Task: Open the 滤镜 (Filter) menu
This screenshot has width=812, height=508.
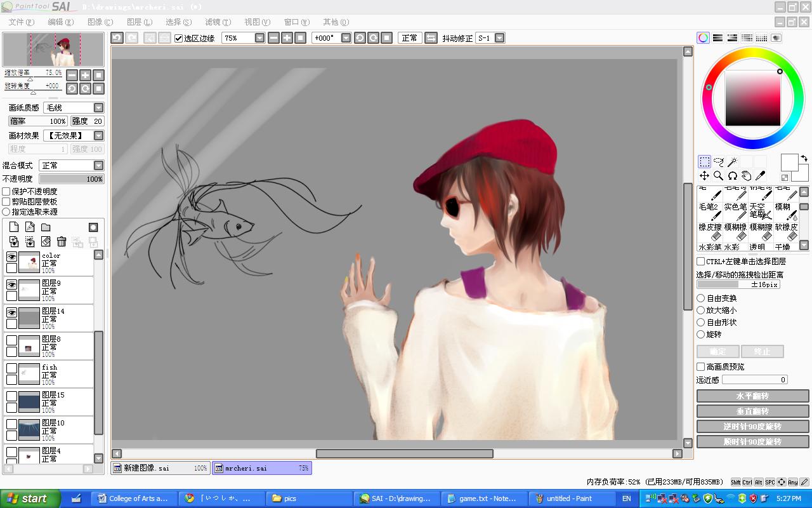Action: click(218, 22)
